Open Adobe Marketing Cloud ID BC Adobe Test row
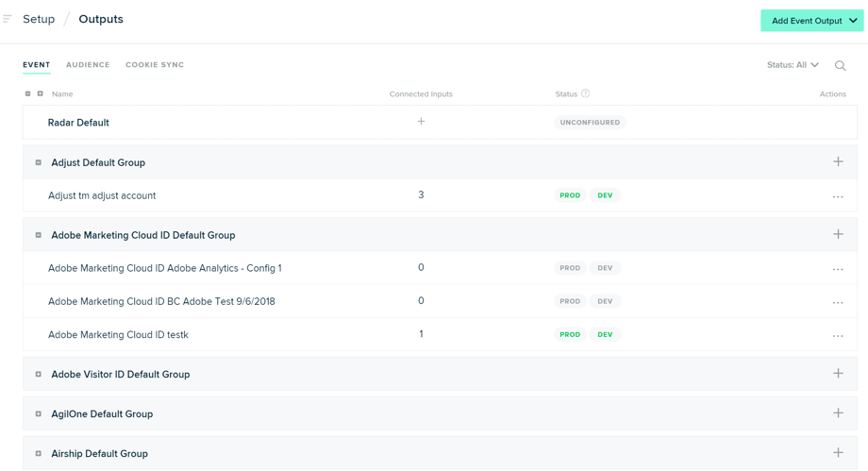The width and height of the screenshot is (868, 471). [x=440, y=301]
